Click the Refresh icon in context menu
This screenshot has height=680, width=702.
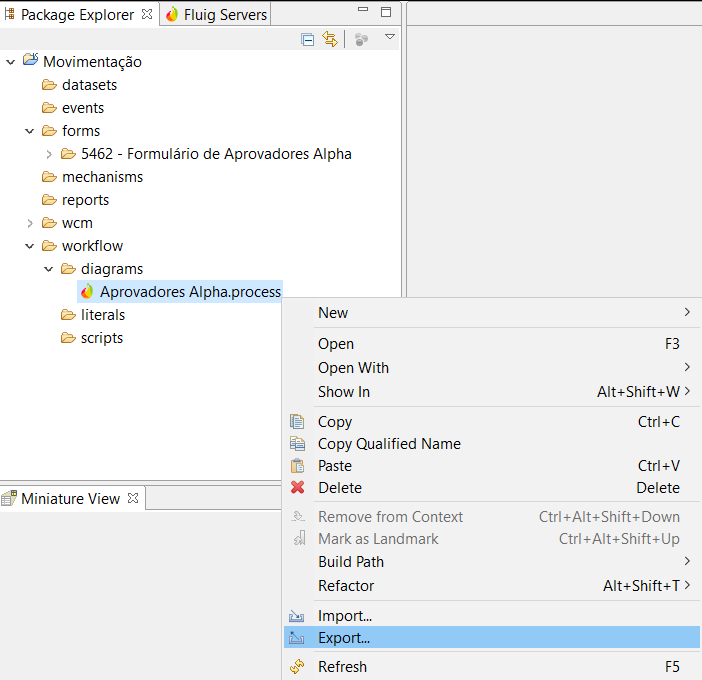coord(297,667)
